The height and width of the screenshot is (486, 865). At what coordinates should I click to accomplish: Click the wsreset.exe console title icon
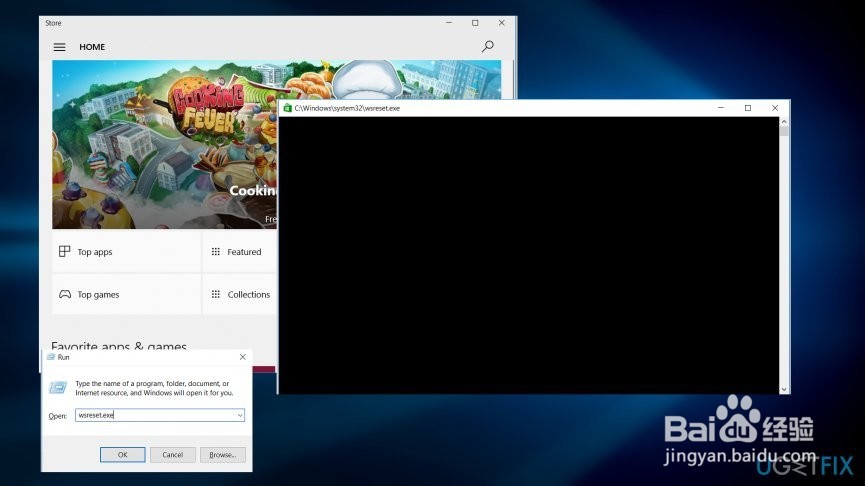287,108
